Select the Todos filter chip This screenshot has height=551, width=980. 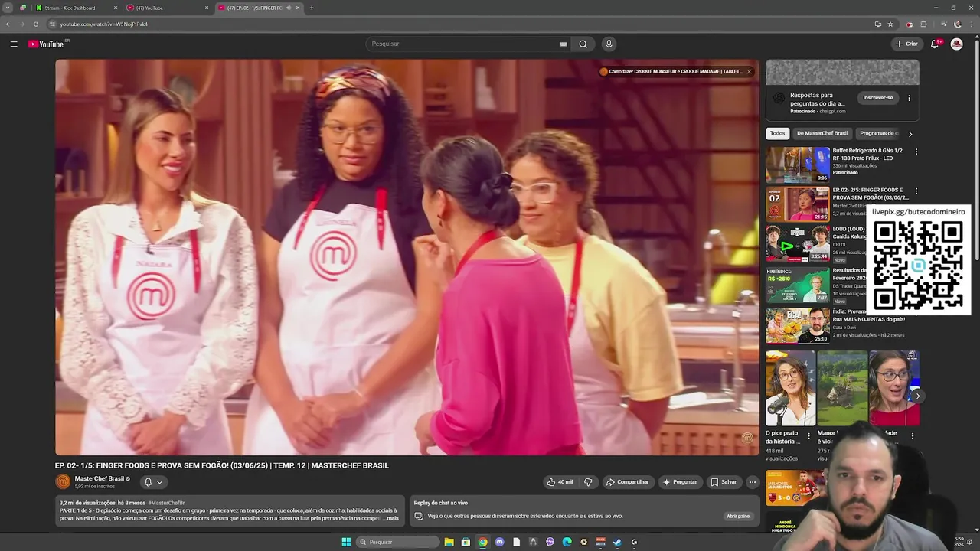coord(778,133)
